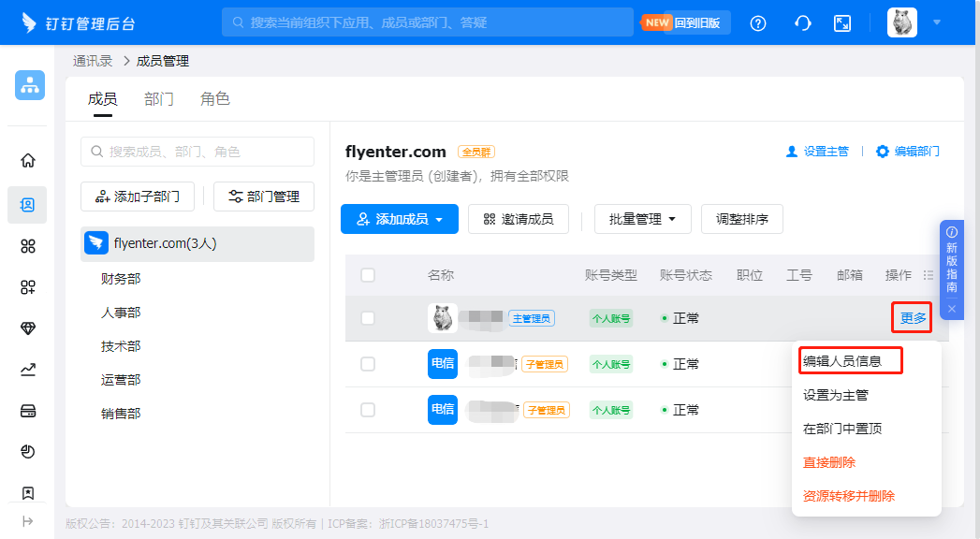Click the organization structure icon in sidebar

point(30,85)
